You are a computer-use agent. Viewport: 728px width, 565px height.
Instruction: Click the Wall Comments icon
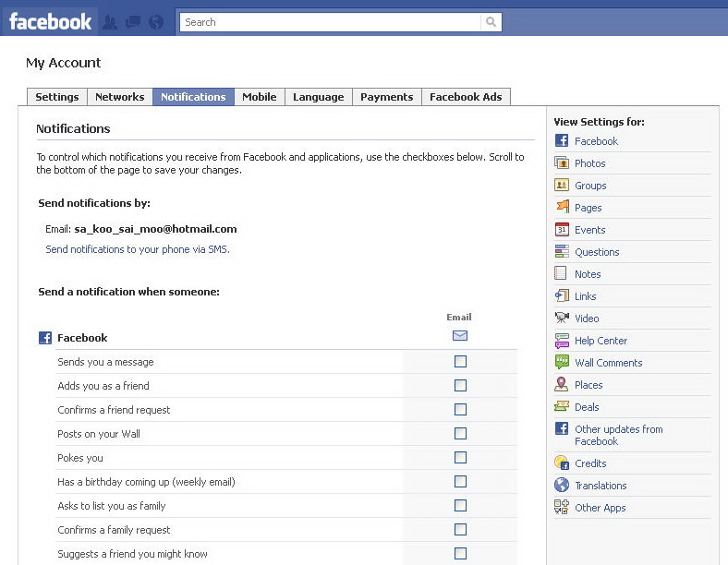(562, 362)
